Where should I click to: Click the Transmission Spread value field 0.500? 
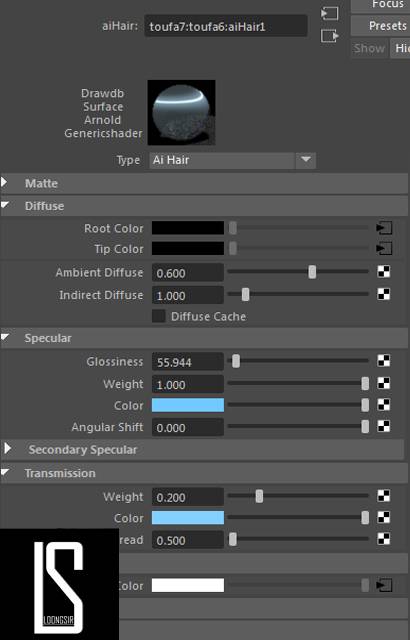tap(188, 540)
